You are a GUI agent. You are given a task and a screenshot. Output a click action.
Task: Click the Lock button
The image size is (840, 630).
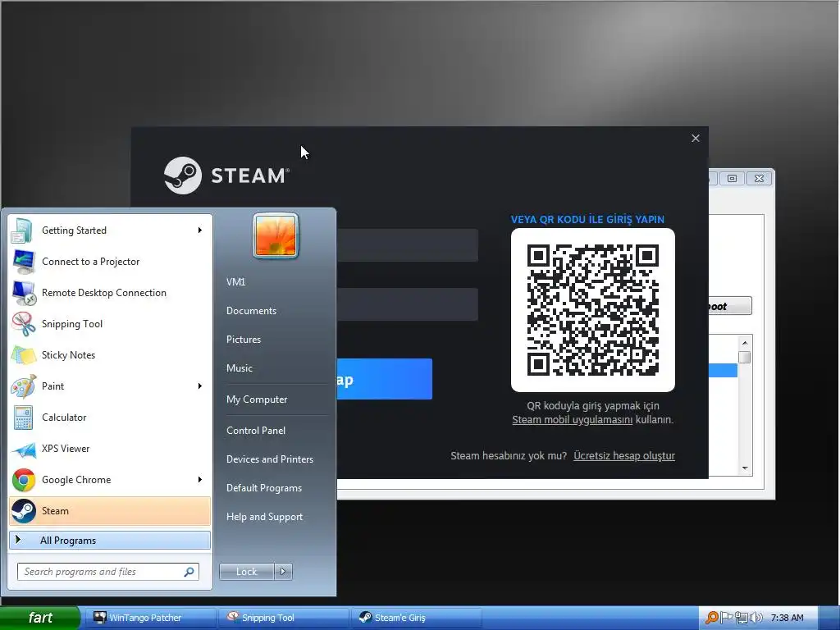point(246,572)
